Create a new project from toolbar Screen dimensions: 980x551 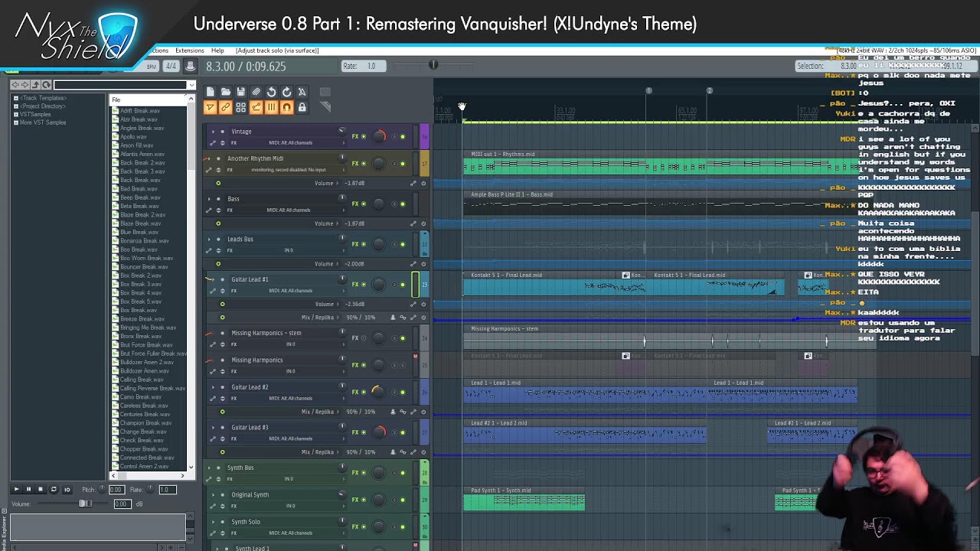211,92
